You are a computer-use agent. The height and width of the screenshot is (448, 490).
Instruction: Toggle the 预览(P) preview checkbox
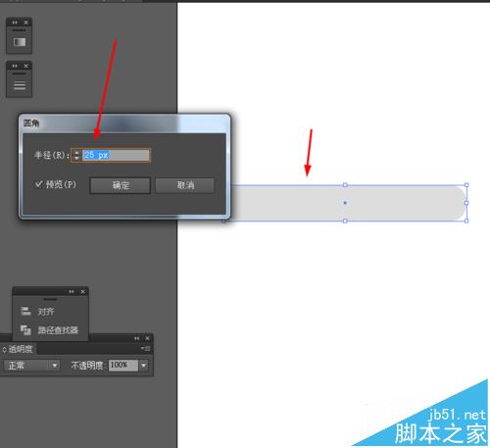38,184
